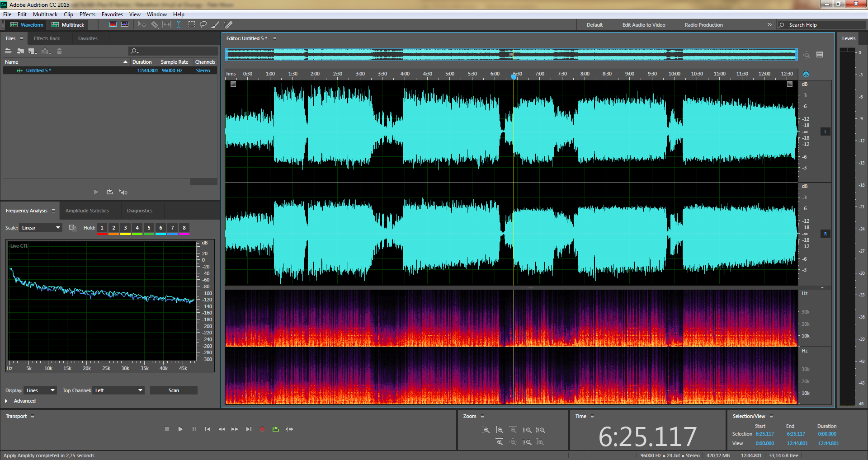Click the overview zoom navigator icon
Screen dimensions: 868x460
coord(807,55)
